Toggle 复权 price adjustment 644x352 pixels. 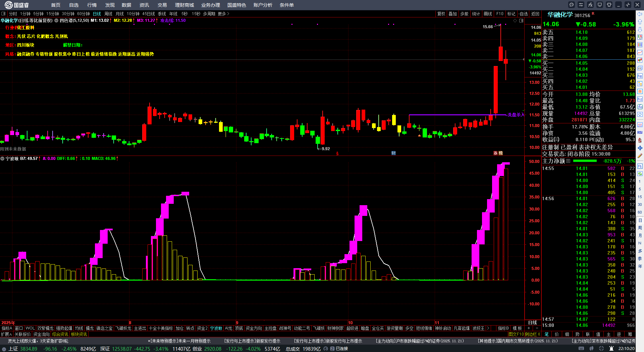[441, 14]
